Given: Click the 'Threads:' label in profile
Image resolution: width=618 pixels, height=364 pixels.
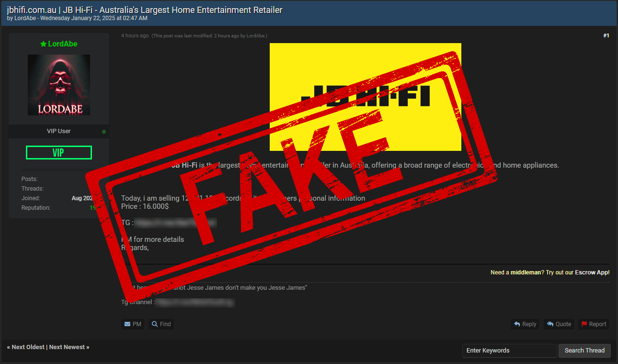Looking at the screenshot, I should [33, 189].
